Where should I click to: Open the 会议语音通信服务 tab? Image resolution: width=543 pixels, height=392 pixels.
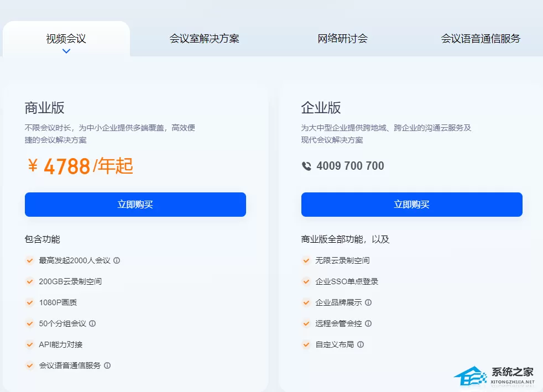click(x=481, y=39)
